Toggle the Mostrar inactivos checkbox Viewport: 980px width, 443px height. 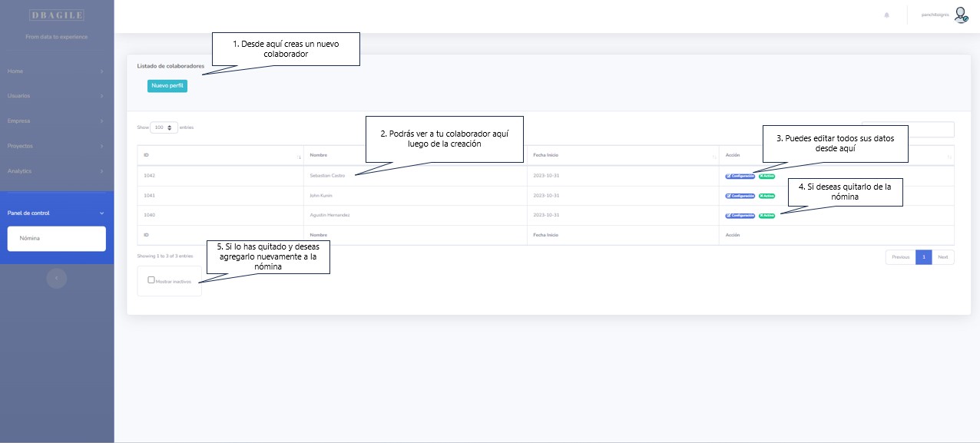click(x=151, y=280)
